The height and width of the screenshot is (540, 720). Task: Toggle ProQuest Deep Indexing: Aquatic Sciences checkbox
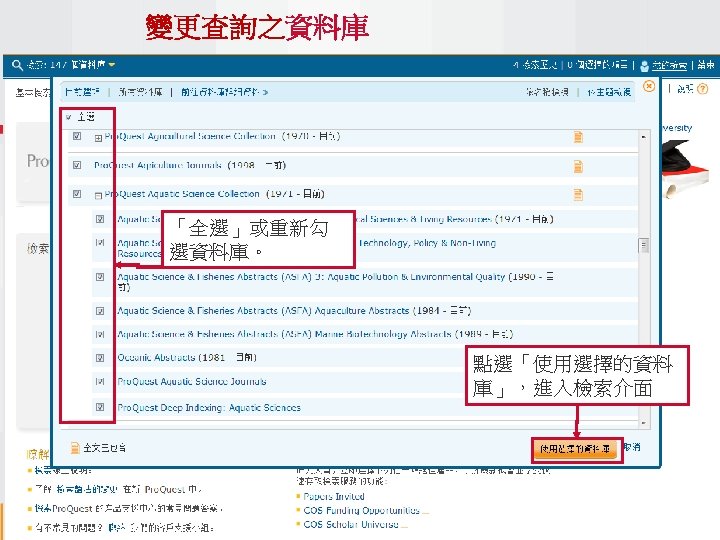100,407
